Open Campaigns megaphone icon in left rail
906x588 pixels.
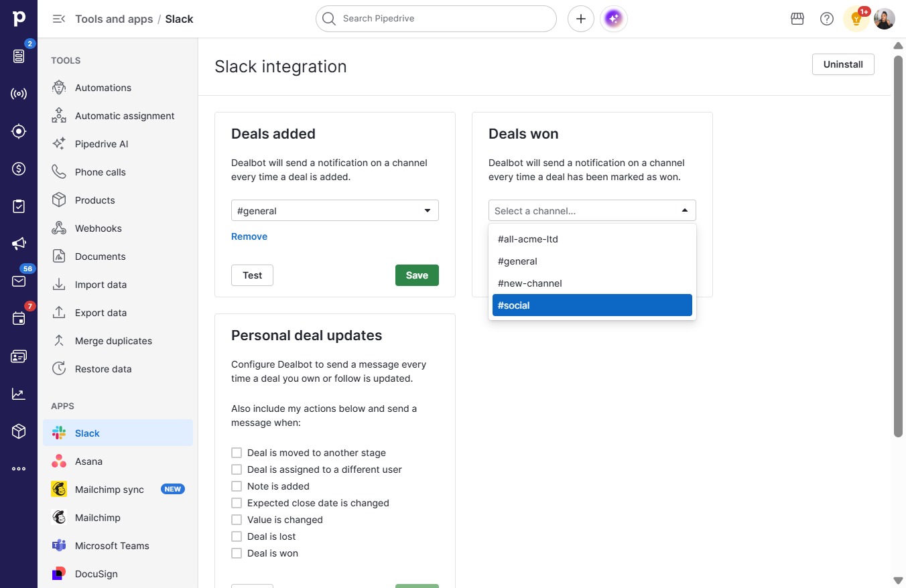[19, 244]
